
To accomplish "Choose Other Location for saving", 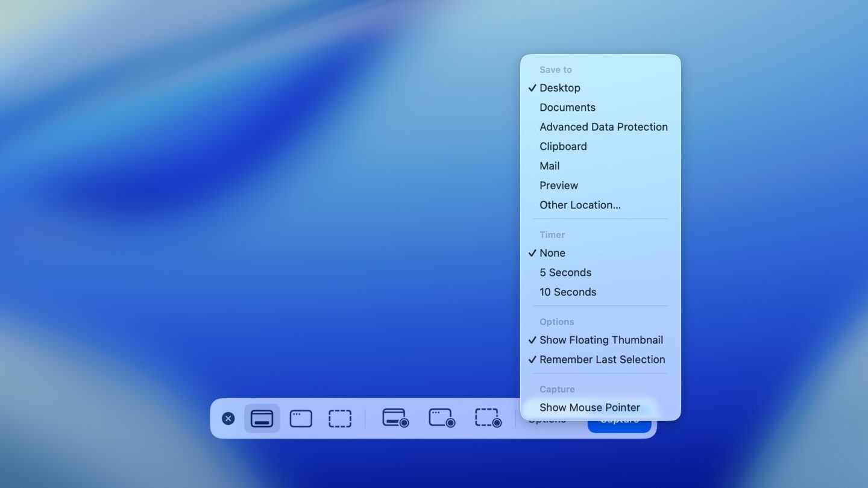I will (x=580, y=205).
